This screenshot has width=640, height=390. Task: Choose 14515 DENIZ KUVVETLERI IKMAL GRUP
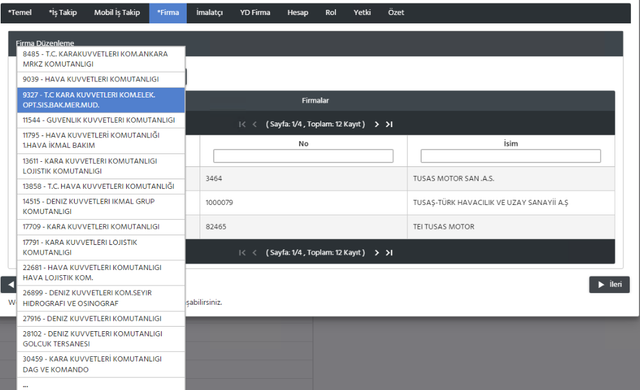pyautogui.click(x=101, y=206)
